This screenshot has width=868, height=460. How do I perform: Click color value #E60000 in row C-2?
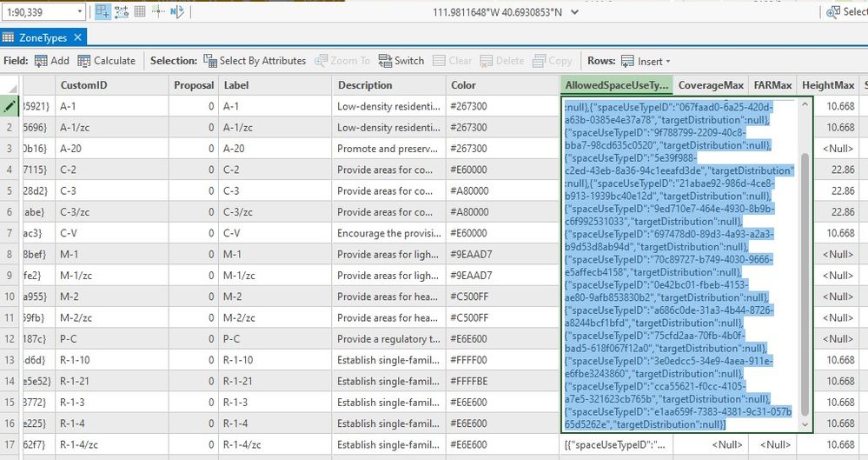pyautogui.click(x=502, y=170)
